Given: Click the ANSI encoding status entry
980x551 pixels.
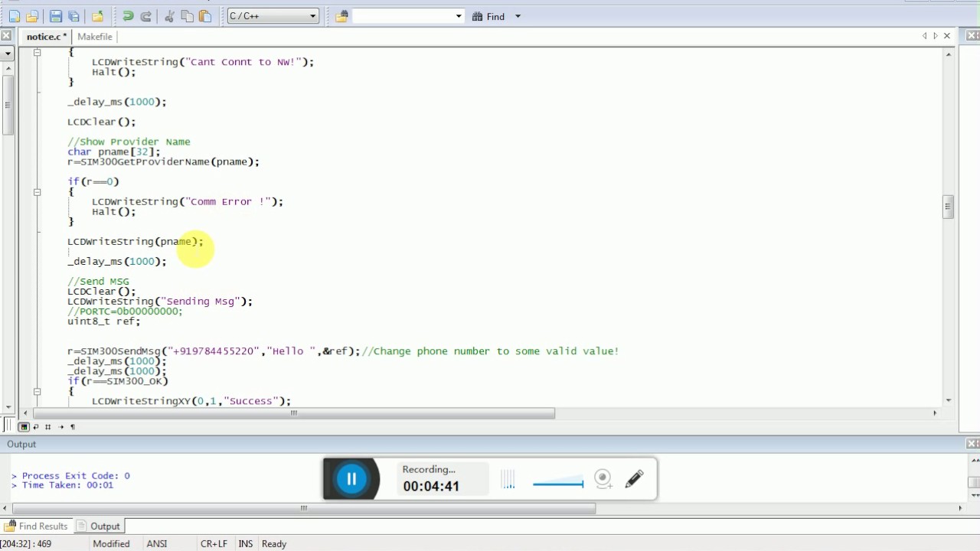Looking at the screenshot, I should tap(157, 543).
